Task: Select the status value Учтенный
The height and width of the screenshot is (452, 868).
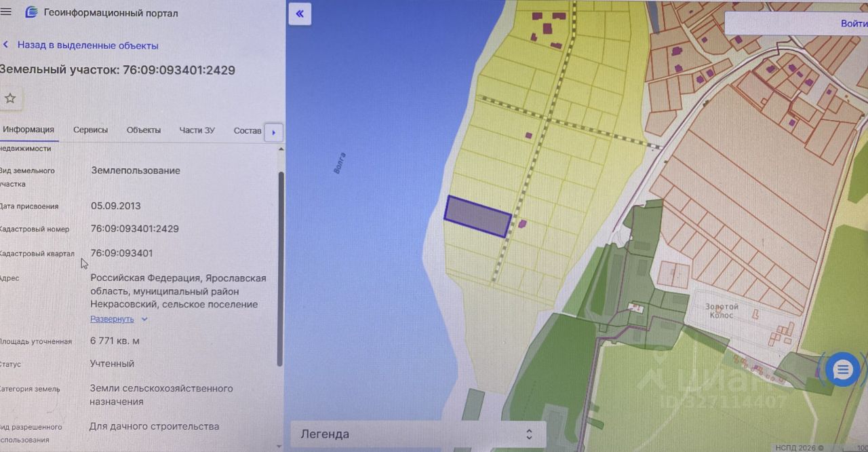Action: click(x=112, y=364)
